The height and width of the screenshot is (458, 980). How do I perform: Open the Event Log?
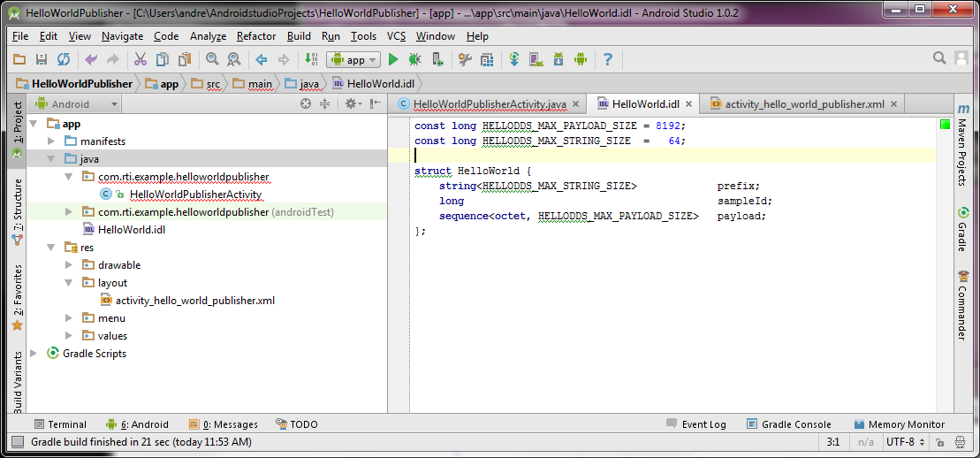pyautogui.click(x=696, y=424)
